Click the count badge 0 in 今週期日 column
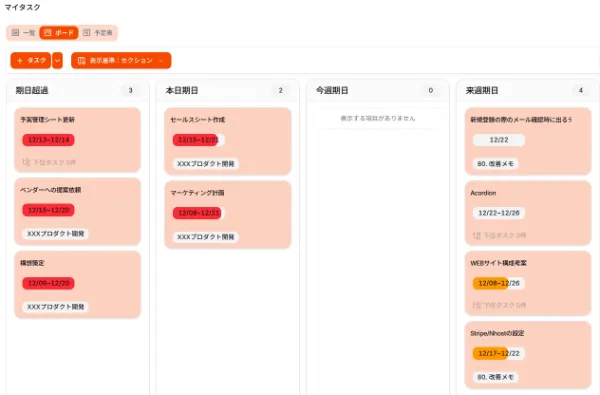Image resolution: width=600 pixels, height=395 pixels. 430,91
